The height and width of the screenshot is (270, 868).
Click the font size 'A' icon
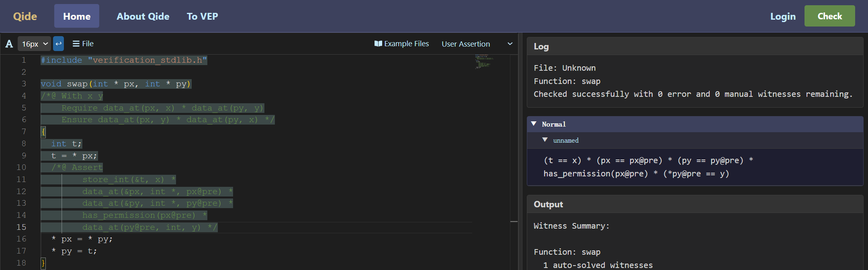(x=9, y=44)
